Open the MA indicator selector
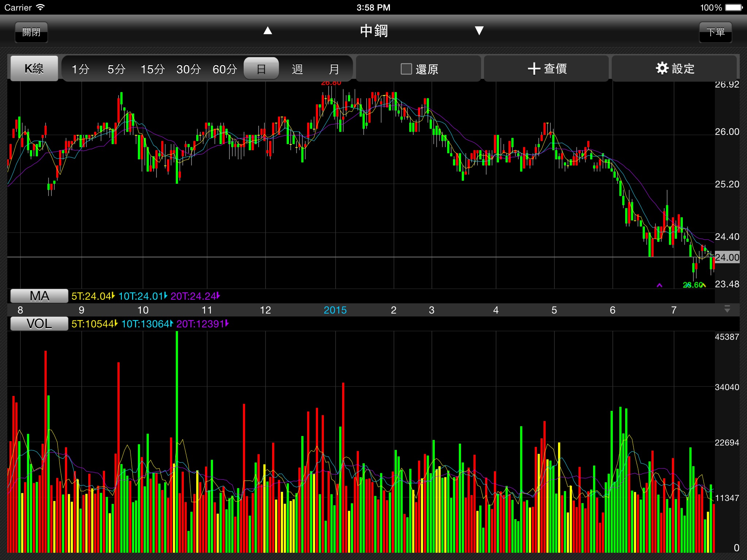This screenshot has width=747, height=560. point(39,296)
